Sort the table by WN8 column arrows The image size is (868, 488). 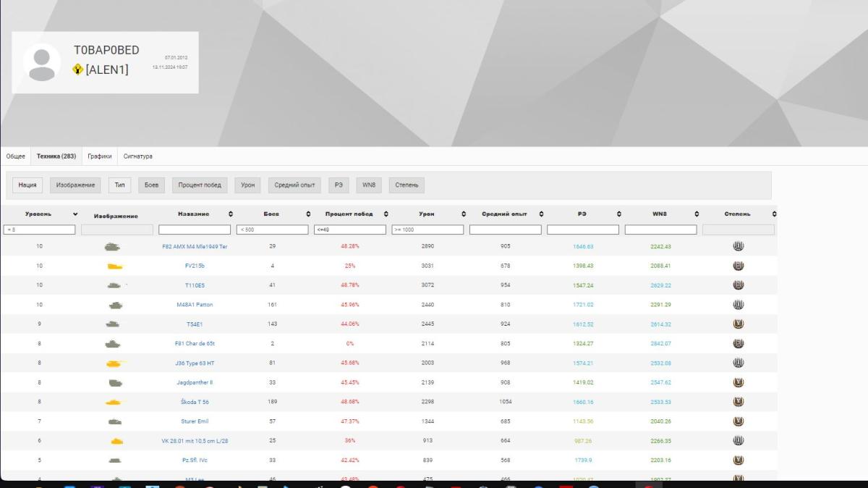[697, 214]
